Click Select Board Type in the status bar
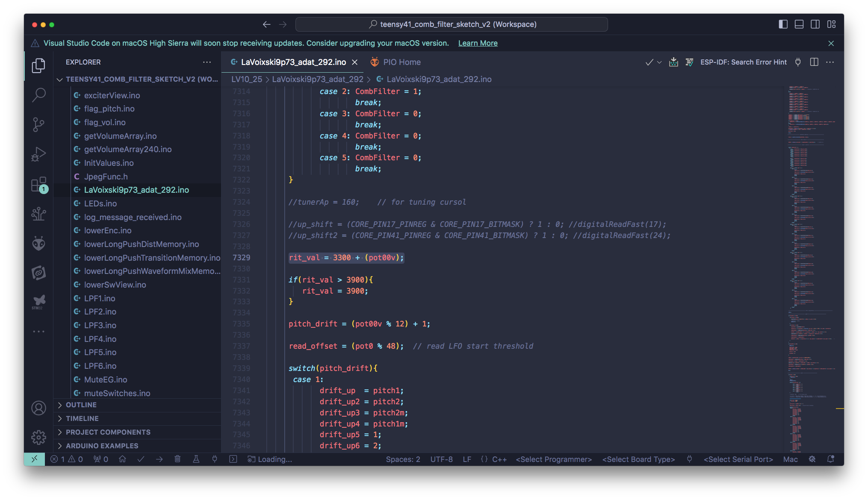The height and width of the screenshot is (500, 868). pyautogui.click(x=638, y=459)
